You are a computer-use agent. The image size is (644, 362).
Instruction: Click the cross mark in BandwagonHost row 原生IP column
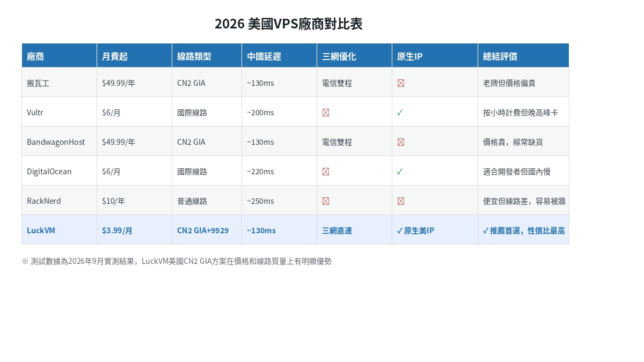[400, 142]
